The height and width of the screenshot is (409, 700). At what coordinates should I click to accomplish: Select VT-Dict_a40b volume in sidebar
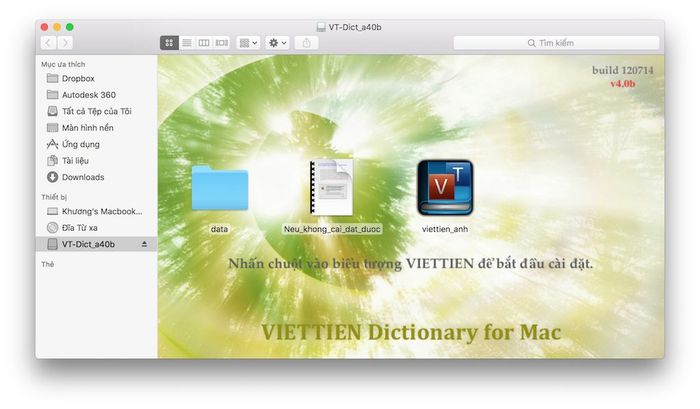coord(96,244)
